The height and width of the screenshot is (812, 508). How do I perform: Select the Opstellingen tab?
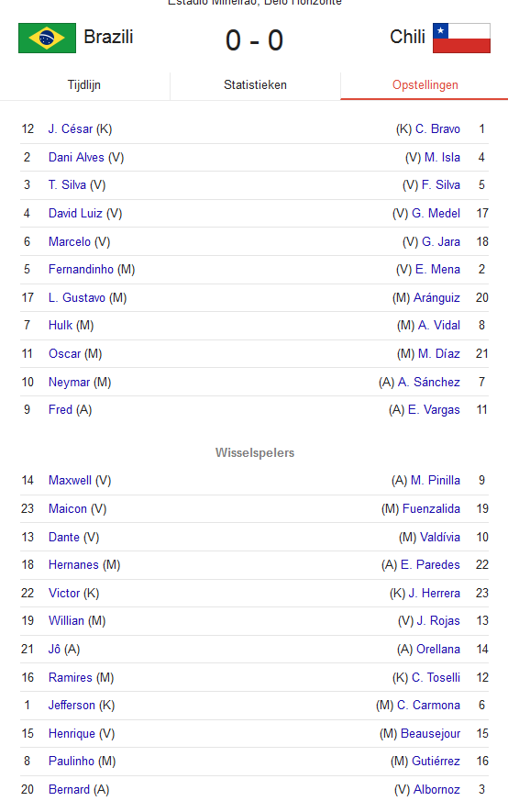click(425, 85)
